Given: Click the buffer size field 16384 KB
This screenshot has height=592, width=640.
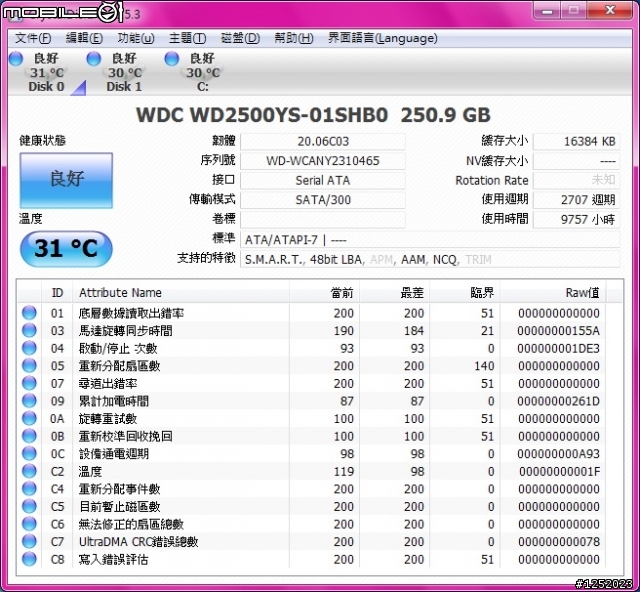Looking at the screenshot, I should 577,142.
